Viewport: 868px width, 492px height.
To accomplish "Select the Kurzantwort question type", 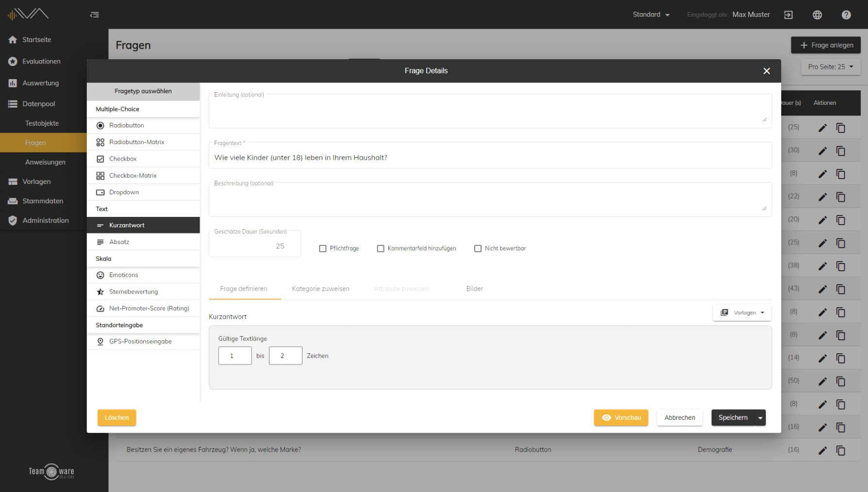I will (143, 225).
